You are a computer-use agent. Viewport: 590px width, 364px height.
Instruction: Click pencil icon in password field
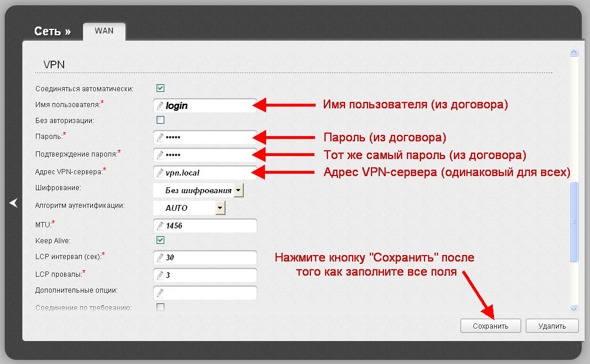click(159, 138)
